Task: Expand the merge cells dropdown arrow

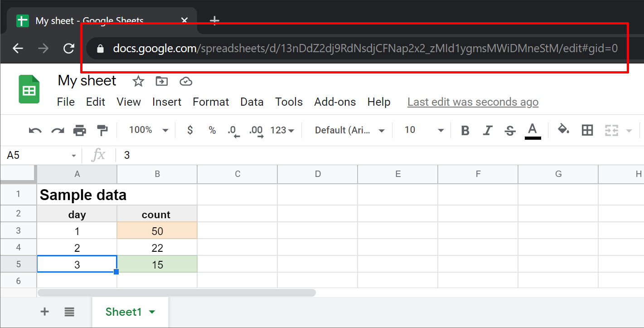Action: point(629,131)
